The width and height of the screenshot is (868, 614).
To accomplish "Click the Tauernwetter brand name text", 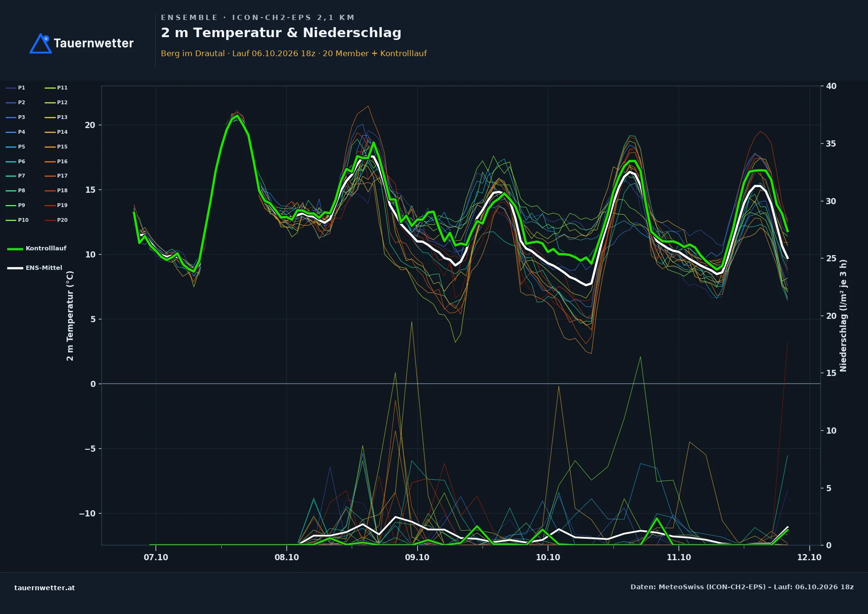I will pyautogui.click(x=94, y=43).
